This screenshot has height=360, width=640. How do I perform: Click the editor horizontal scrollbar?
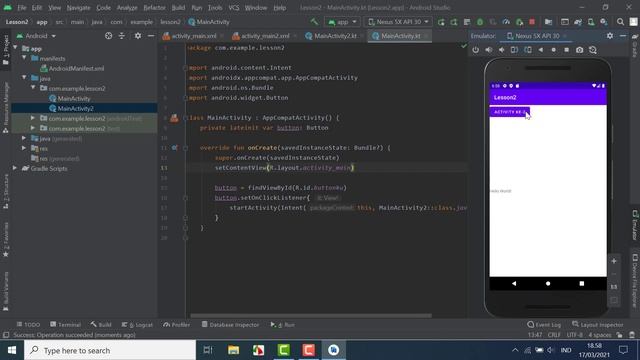[311, 316]
